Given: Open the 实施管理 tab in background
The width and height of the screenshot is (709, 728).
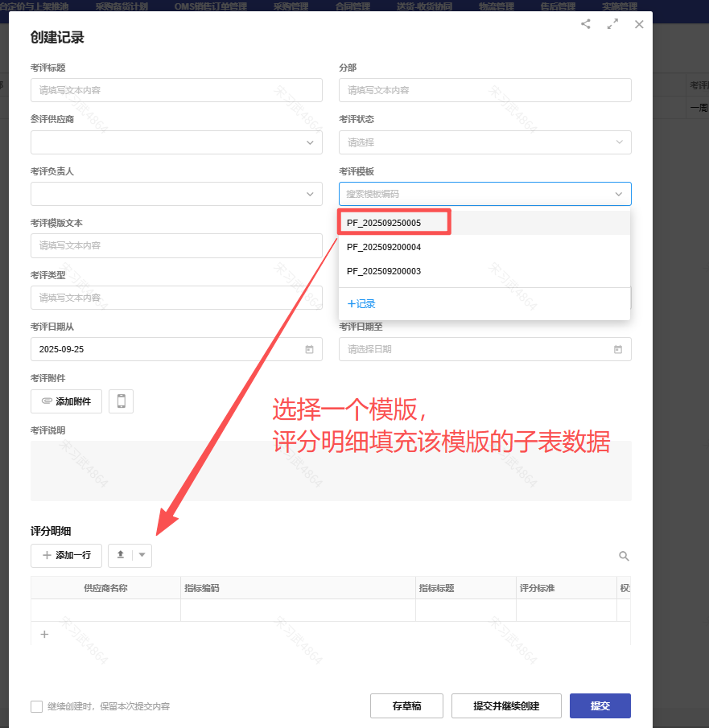Looking at the screenshot, I should coord(620,6).
